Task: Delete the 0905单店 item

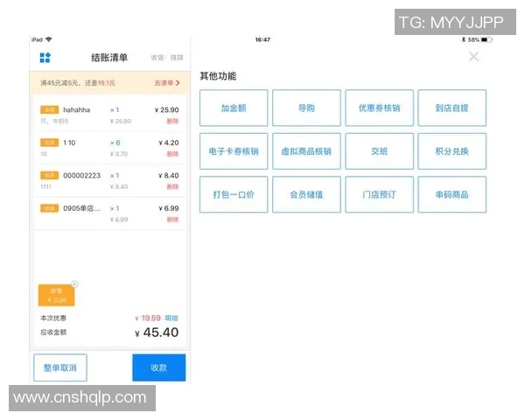Action: pos(172,220)
